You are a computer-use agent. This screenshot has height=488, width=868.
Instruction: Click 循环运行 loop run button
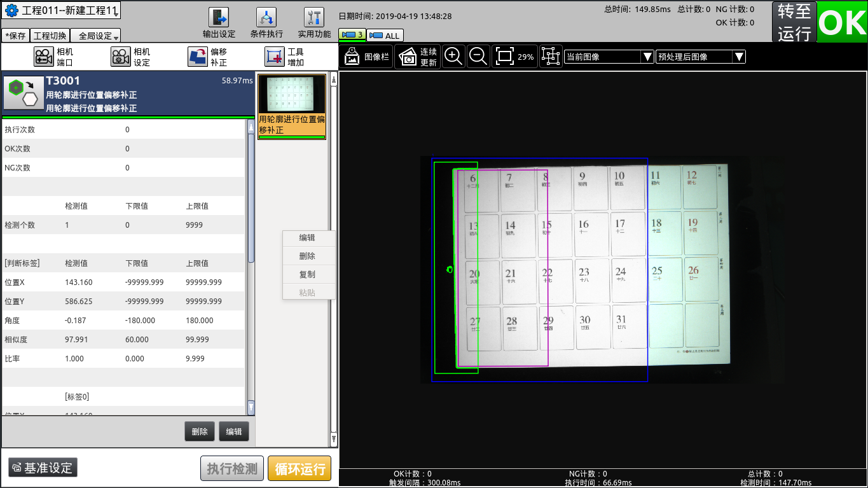[x=300, y=469]
